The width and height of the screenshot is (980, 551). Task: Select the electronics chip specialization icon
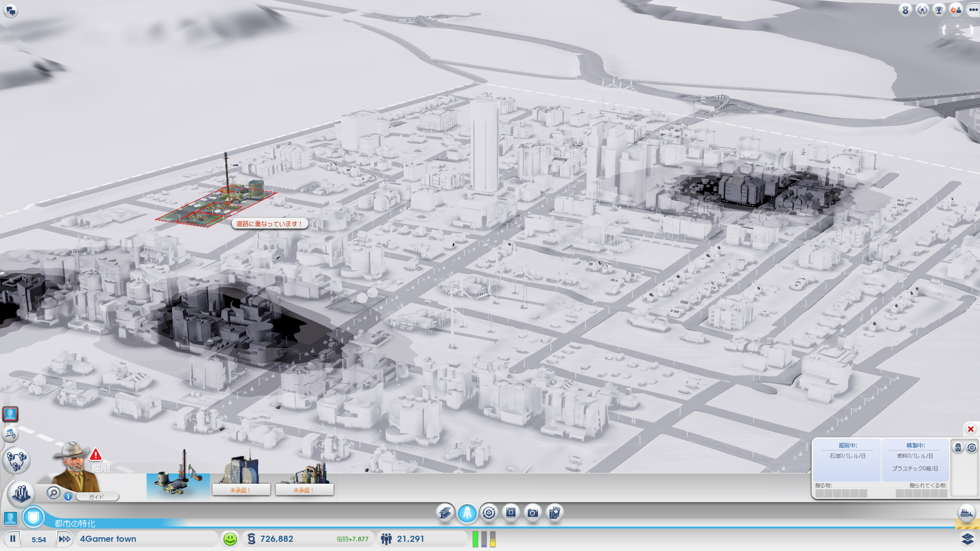click(x=511, y=513)
